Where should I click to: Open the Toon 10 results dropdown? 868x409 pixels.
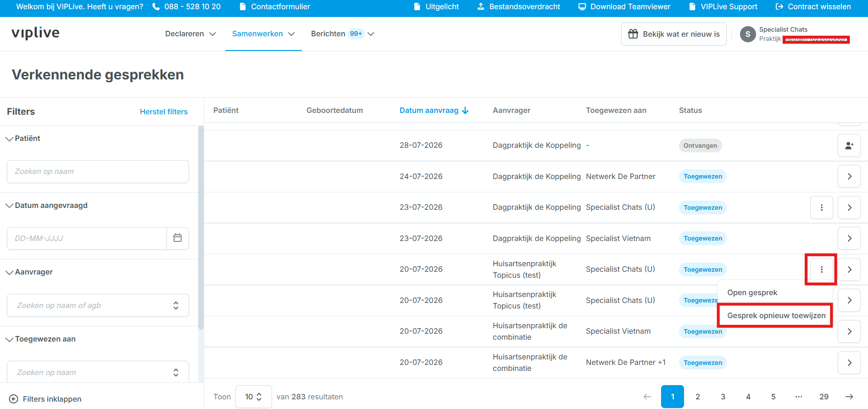(253, 397)
